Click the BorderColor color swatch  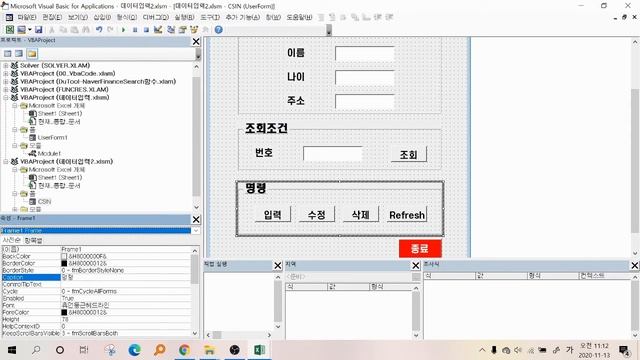[64, 263]
